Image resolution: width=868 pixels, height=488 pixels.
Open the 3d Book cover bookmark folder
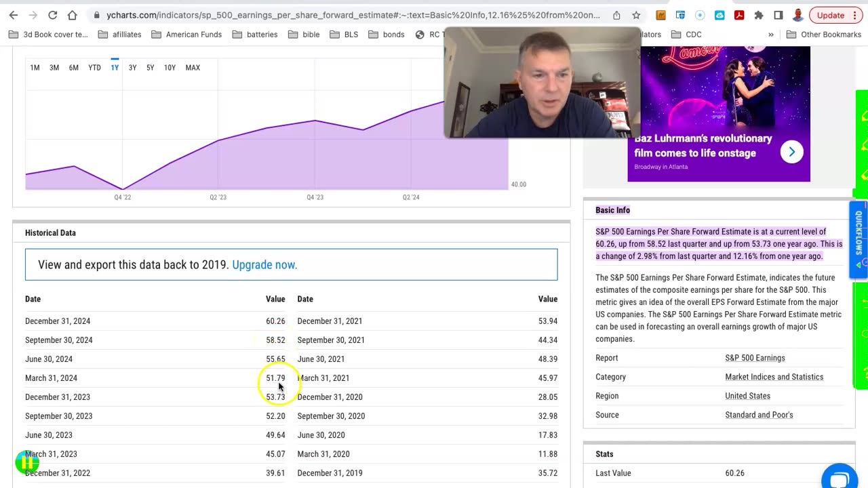coord(49,35)
